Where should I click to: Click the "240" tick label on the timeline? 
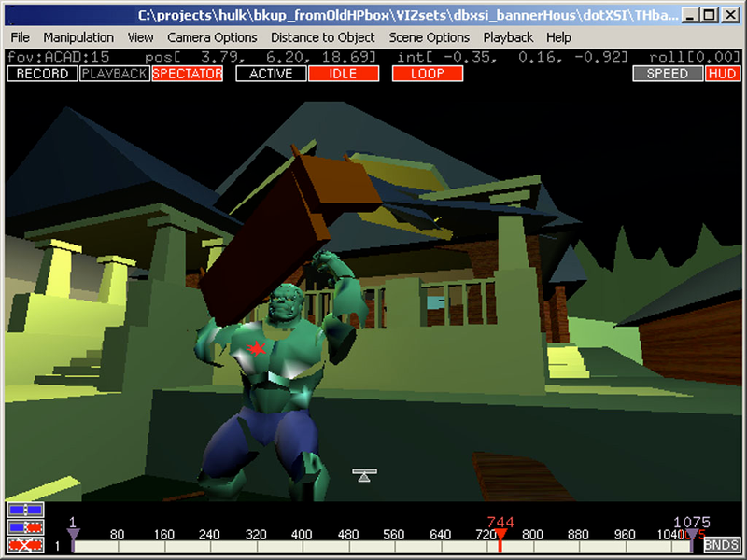209,534
